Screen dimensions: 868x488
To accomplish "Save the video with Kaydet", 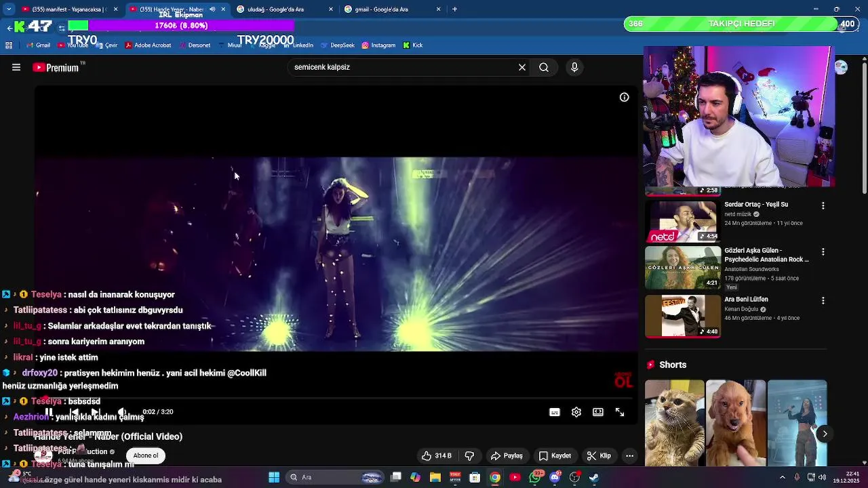I will point(555,455).
